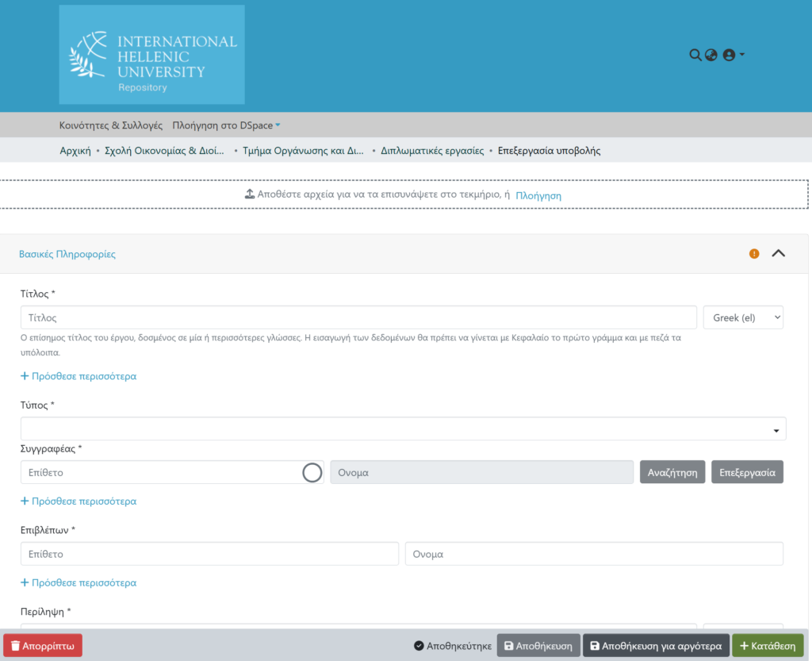Click the Αναζήτηση button beside author
This screenshot has width=812, height=661.
(672, 472)
